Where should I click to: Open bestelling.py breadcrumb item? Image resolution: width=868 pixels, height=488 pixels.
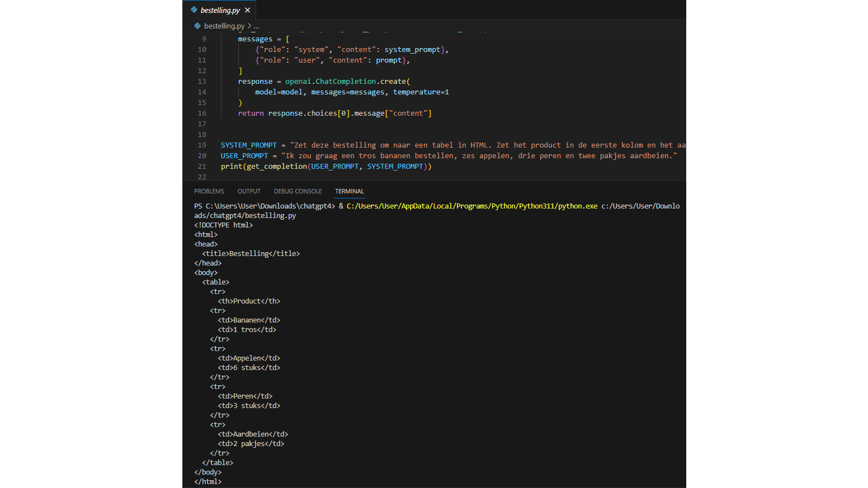click(x=224, y=26)
